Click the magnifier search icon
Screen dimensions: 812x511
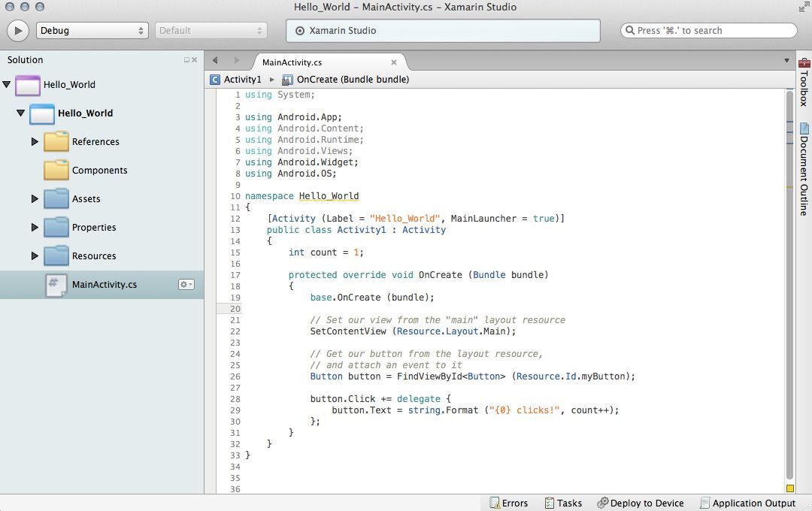tap(630, 31)
